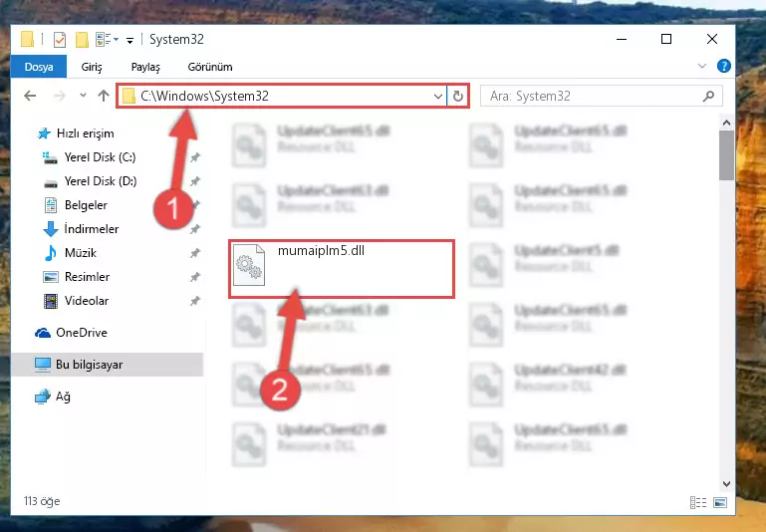This screenshot has height=532, width=766.
Task: Select Ağ network in navigation pane
Action: (x=63, y=397)
